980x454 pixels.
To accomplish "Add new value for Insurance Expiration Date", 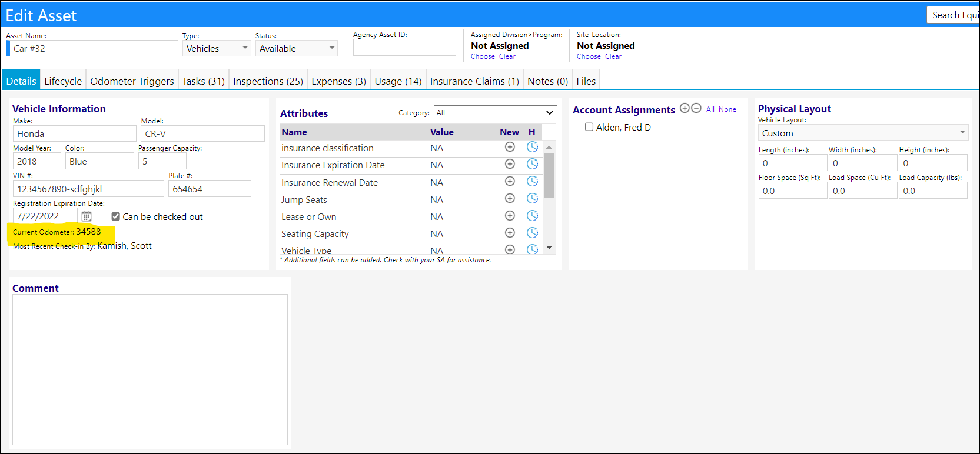I will (510, 164).
